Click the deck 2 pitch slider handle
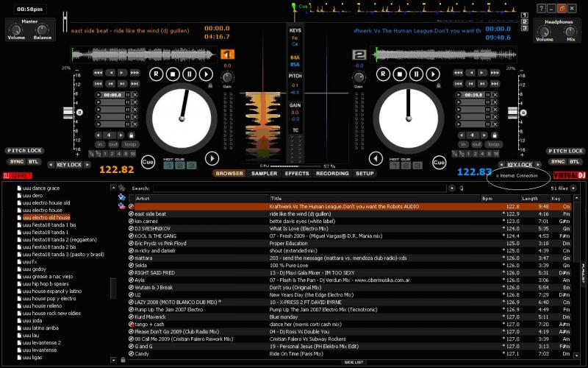This screenshot has width=588, height=368. click(512, 113)
